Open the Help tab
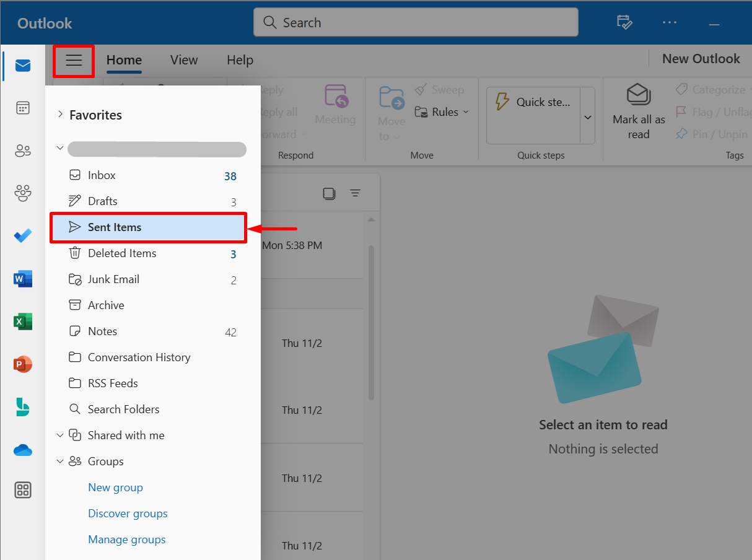 pyautogui.click(x=240, y=60)
